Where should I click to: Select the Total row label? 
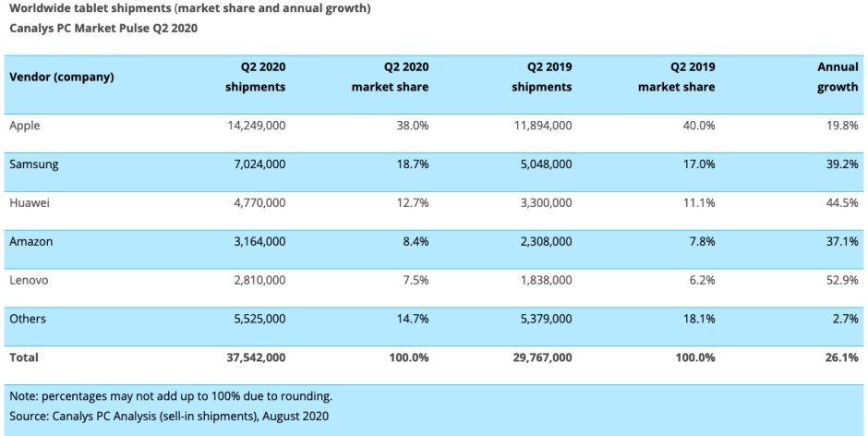pos(24,357)
